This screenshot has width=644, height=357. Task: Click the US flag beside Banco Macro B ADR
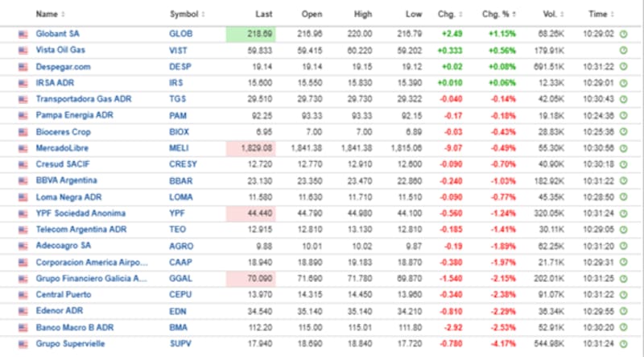pyautogui.click(x=23, y=327)
